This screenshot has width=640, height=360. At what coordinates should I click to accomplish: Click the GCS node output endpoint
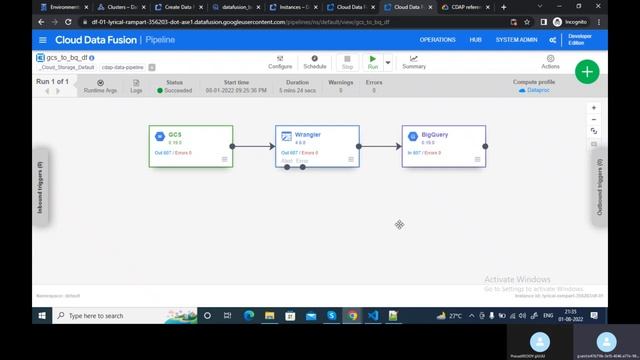pos(232,146)
